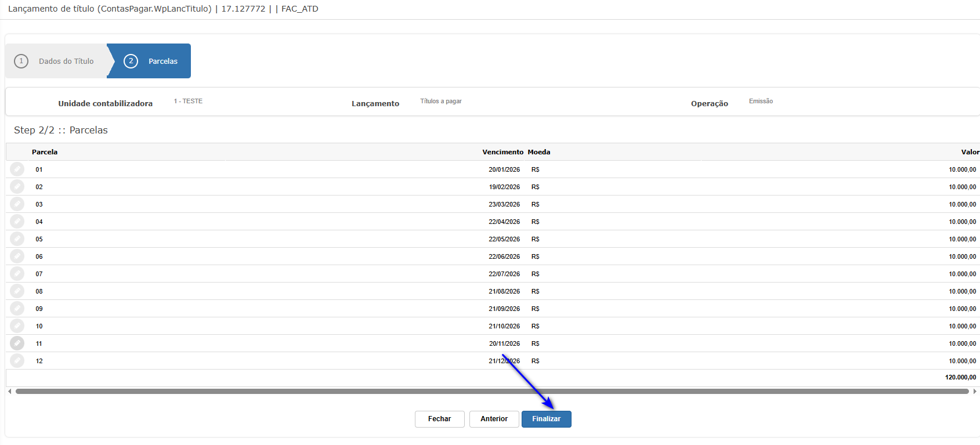Edit parcela 02 using its pencil icon
980x445 pixels.
pyautogui.click(x=17, y=187)
